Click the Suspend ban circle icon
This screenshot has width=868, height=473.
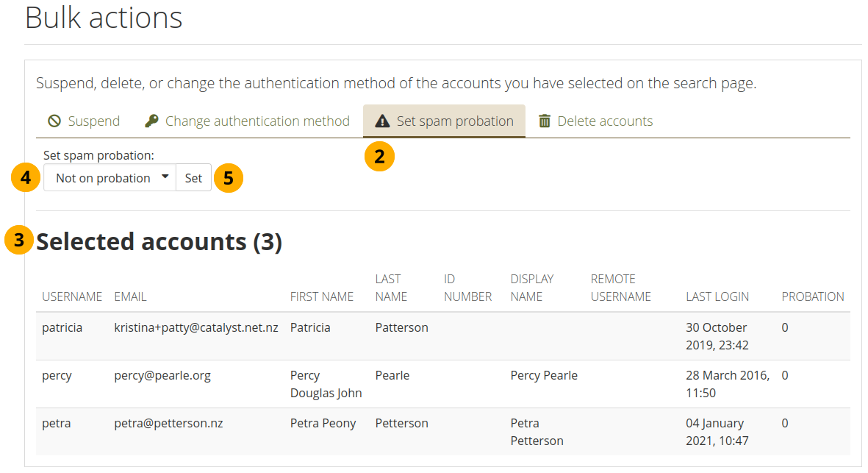(x=54, y=121)
